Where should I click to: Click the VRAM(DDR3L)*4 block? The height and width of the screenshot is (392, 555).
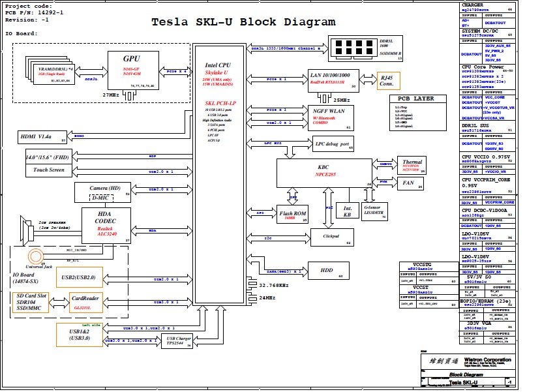point(53,74)
